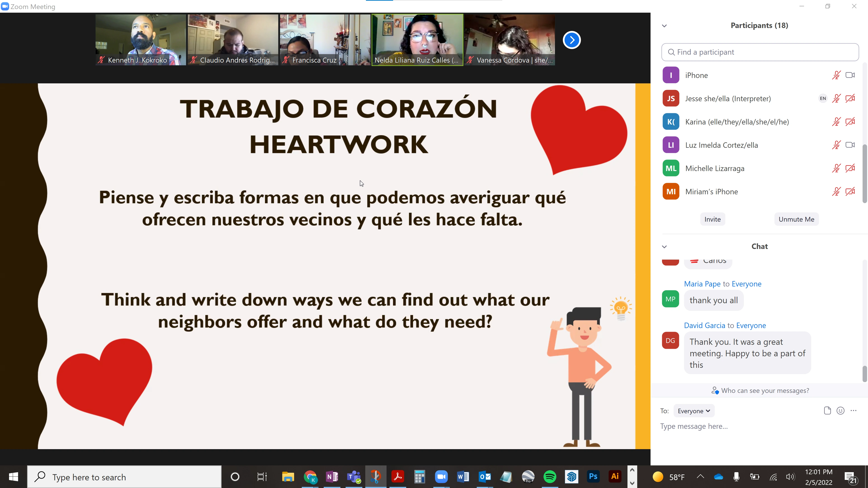Click the Find a participant field

760,52
